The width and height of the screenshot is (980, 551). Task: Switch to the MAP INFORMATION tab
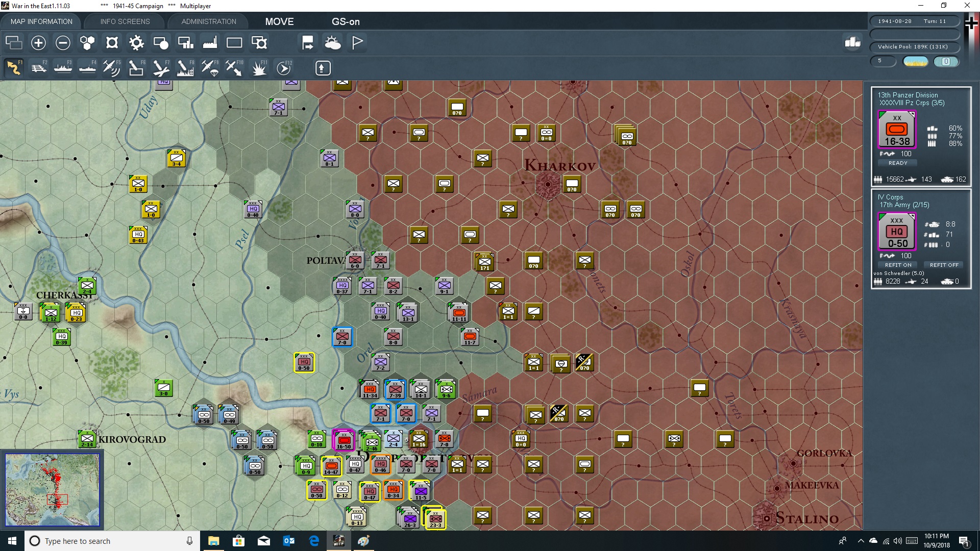coord(41,21)
